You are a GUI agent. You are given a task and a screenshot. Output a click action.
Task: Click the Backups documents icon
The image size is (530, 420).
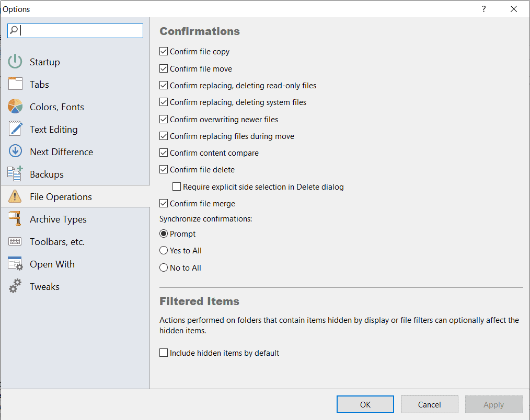pyautogui.click(x=15, y=174)
